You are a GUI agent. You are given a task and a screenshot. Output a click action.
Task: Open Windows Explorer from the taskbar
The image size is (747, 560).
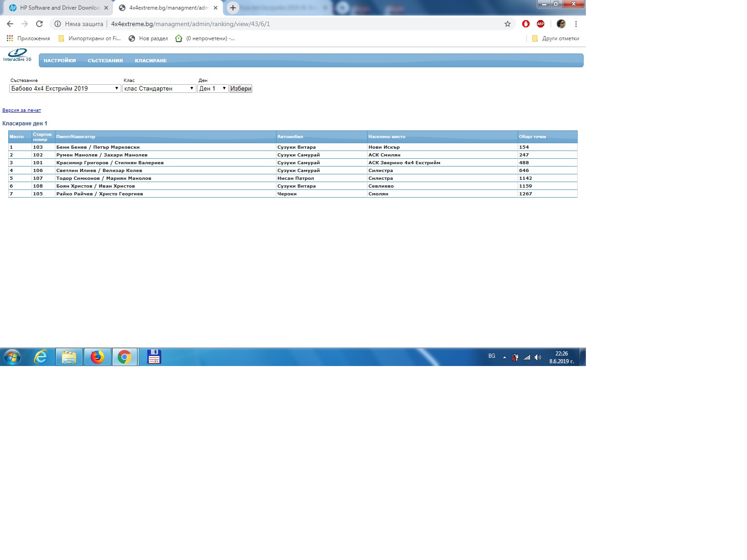(x=69, y=357)
